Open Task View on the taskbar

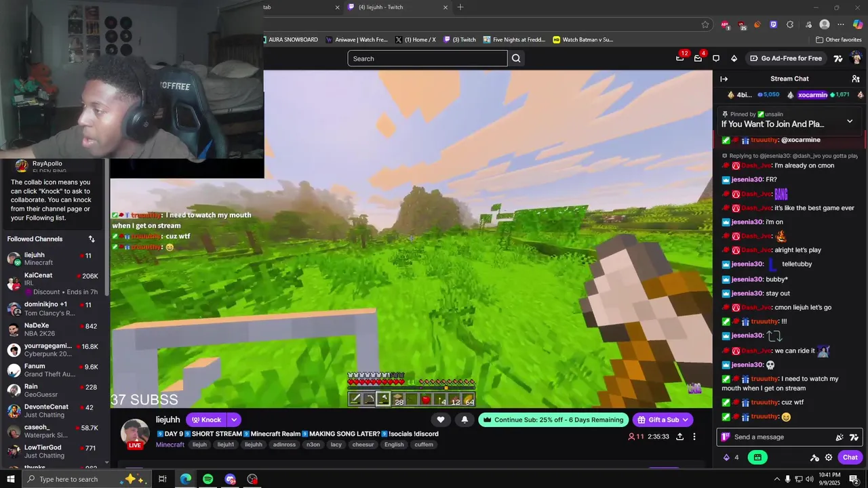point(163,479)
